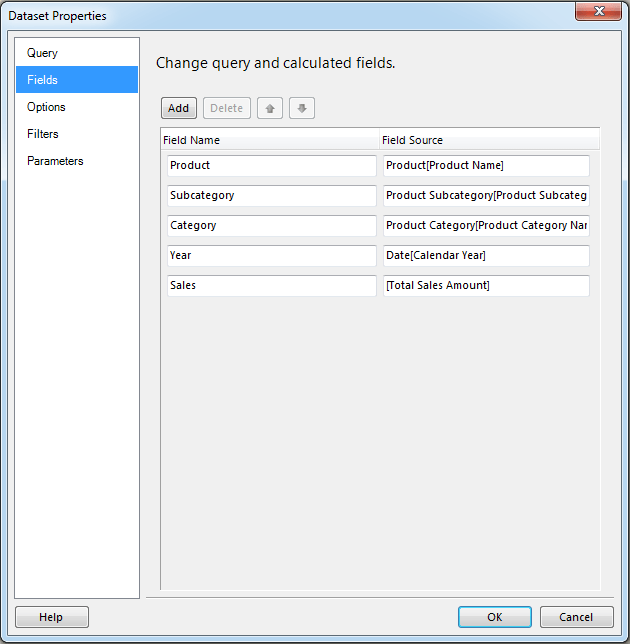
Task: Click the Delete field button
Action: coord(226,108)
